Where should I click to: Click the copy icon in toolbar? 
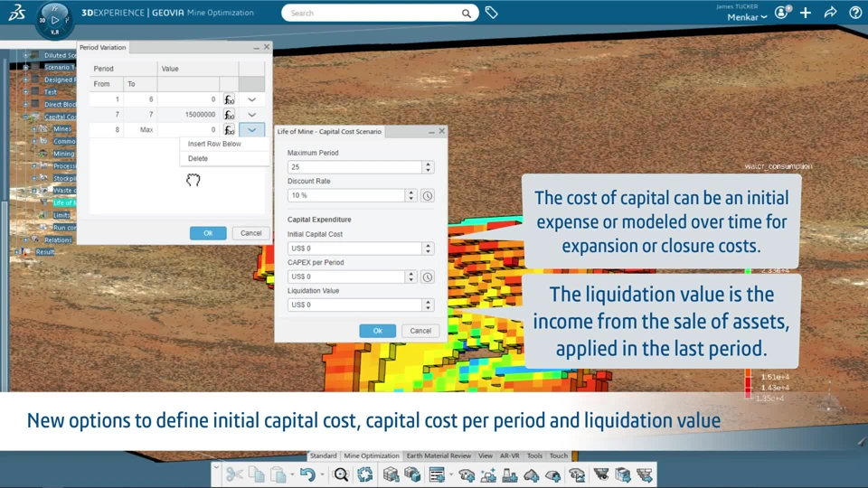[256, 474]
